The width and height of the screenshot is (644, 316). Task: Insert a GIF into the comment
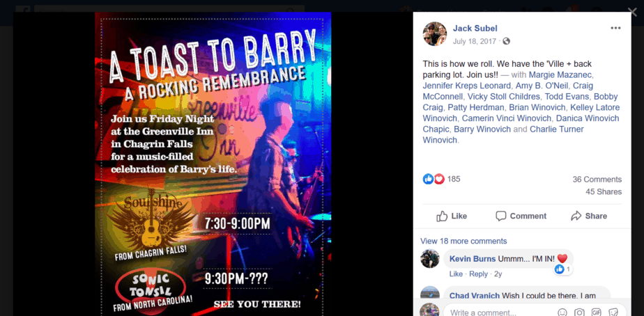click(597, 312)
